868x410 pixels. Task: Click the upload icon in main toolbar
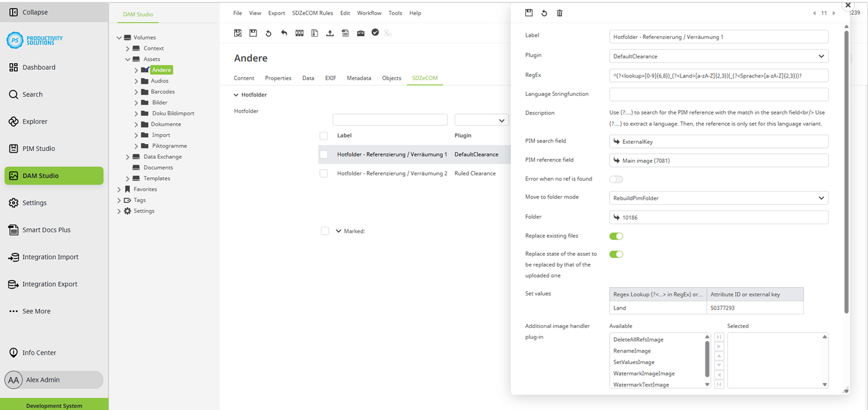click(330, 33)
